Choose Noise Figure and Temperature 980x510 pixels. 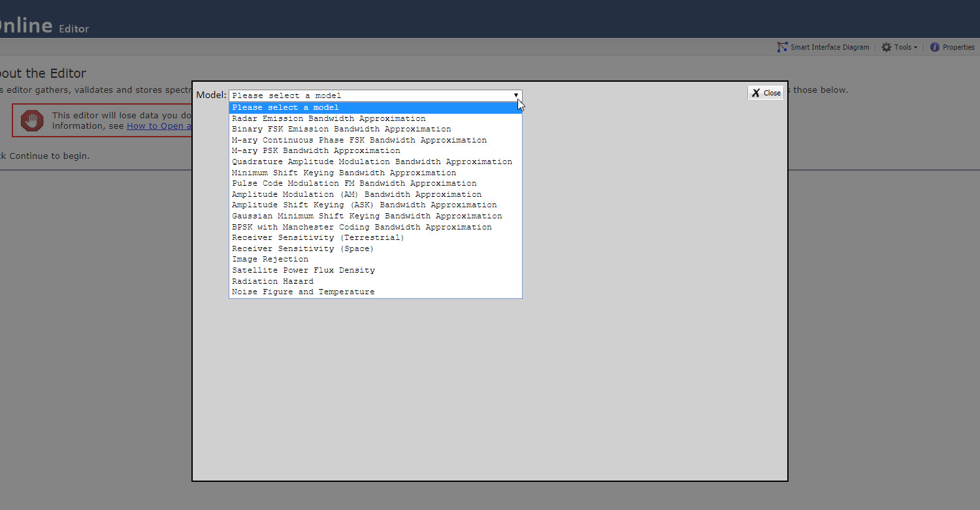coord(376,292)
